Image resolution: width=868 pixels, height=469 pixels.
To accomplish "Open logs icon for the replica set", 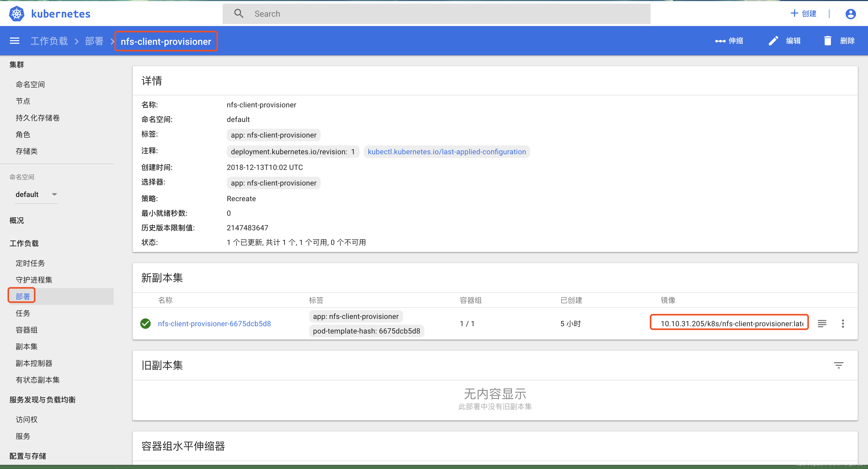I will click(822, 323).
